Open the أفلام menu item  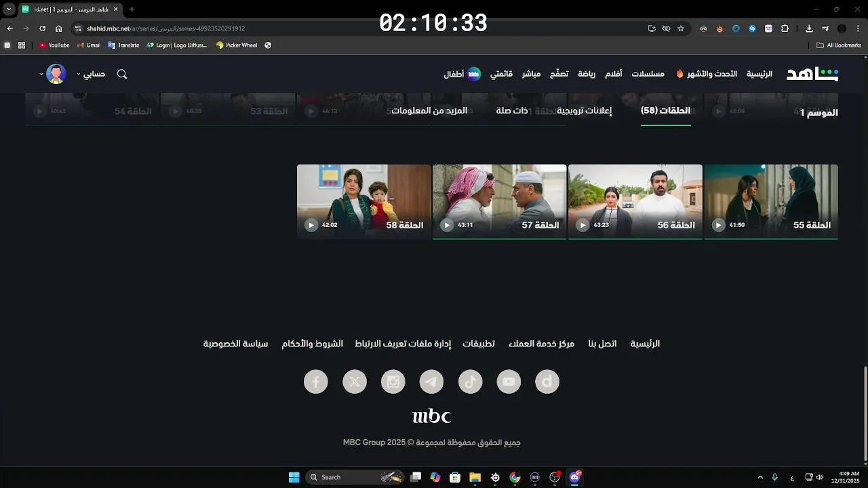coord(614,74)
